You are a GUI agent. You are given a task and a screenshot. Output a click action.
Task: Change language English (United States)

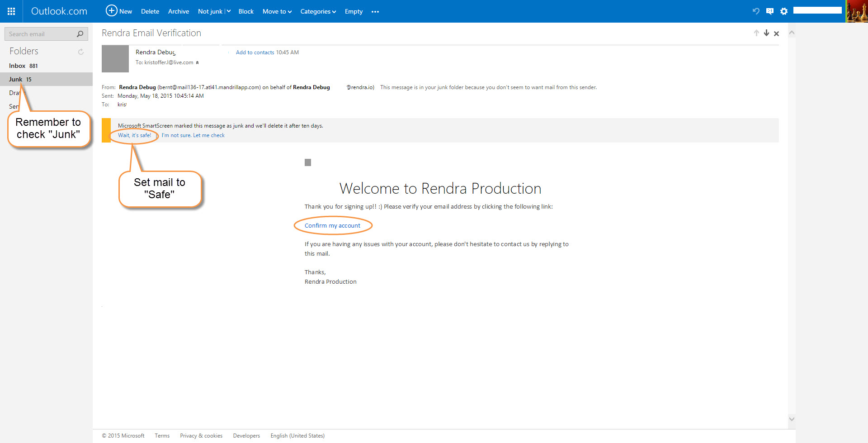click(x=297, y=436)
